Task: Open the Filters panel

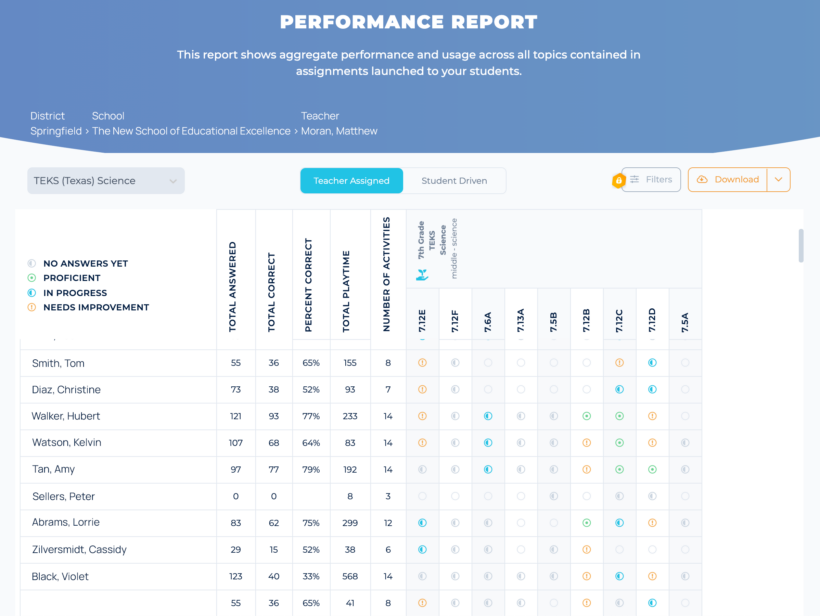Action: 651,180
